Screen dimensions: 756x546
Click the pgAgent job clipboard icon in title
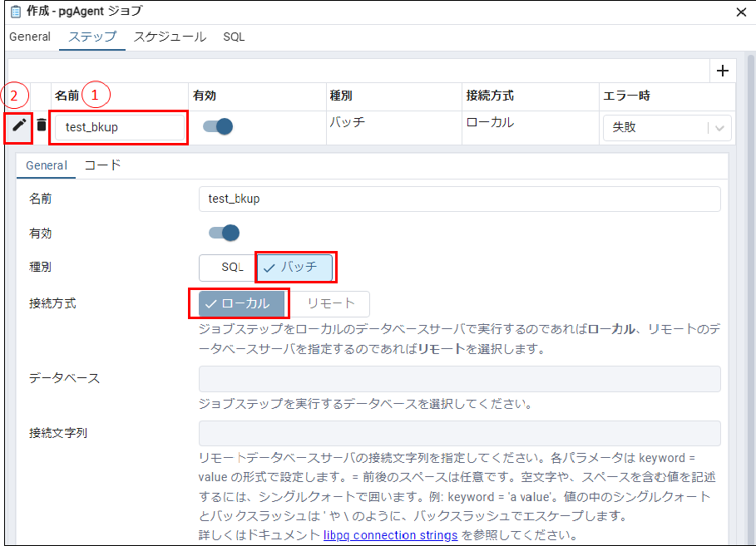click(15, 12)
